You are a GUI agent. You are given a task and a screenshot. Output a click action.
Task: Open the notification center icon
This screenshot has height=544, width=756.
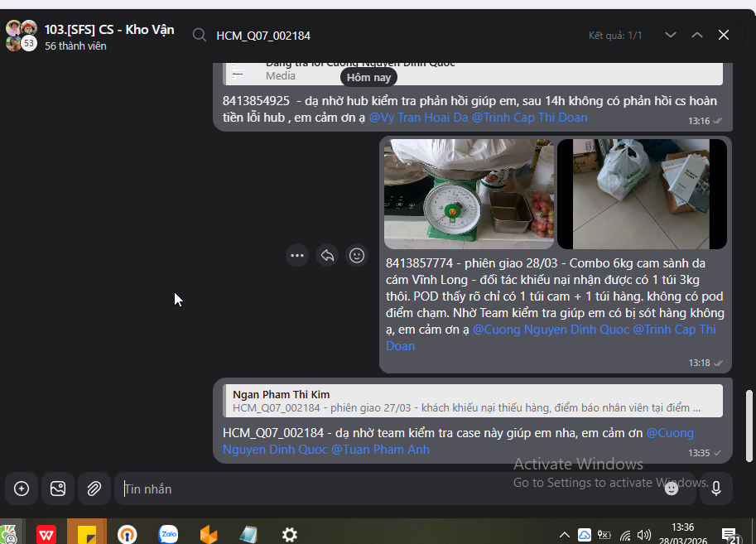730,535
